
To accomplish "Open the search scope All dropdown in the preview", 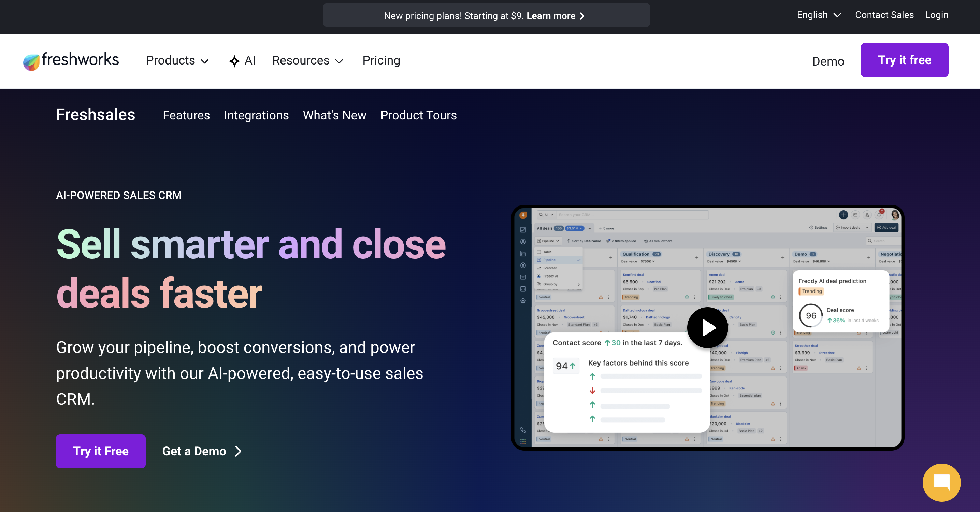I will [546, 215].
